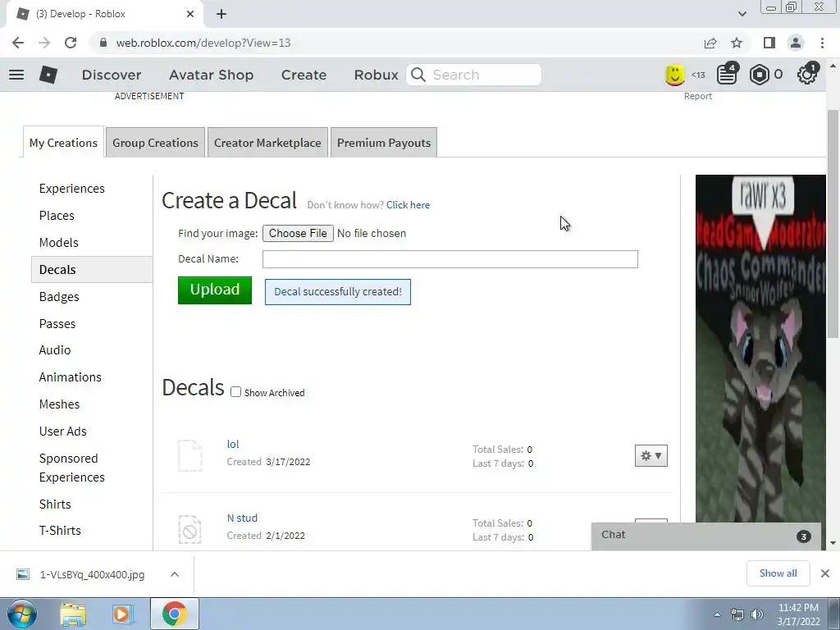840x630 pixels.
Task: Click the green Upload button
Action: pos(215,290)
